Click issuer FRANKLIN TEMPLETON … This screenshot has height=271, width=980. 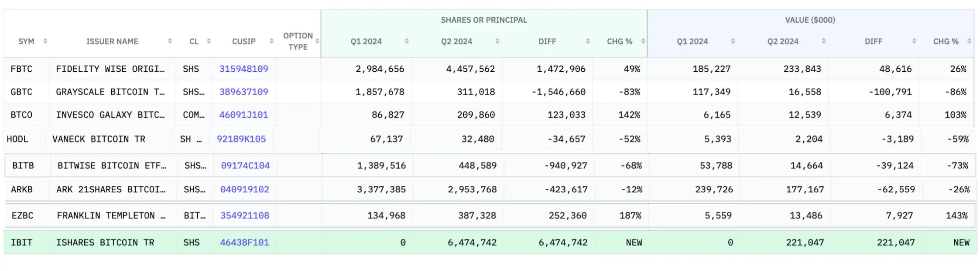coord(111,216)
